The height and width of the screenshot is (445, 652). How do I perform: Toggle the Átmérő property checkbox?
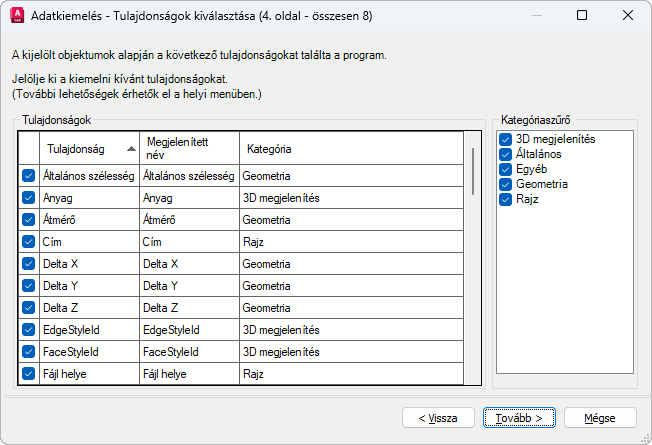coord(28,220)
